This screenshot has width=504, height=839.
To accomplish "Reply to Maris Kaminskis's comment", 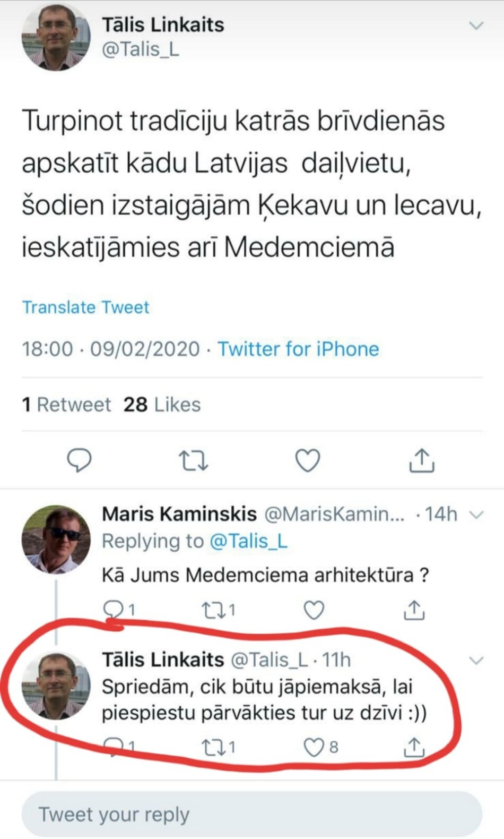I will click(x=112, y=609).
